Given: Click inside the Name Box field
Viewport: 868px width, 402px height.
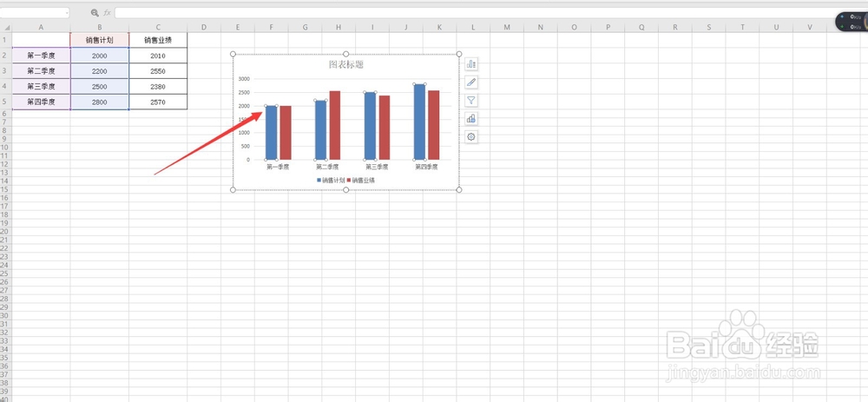Looking at the screenshot, I should 32,12.
